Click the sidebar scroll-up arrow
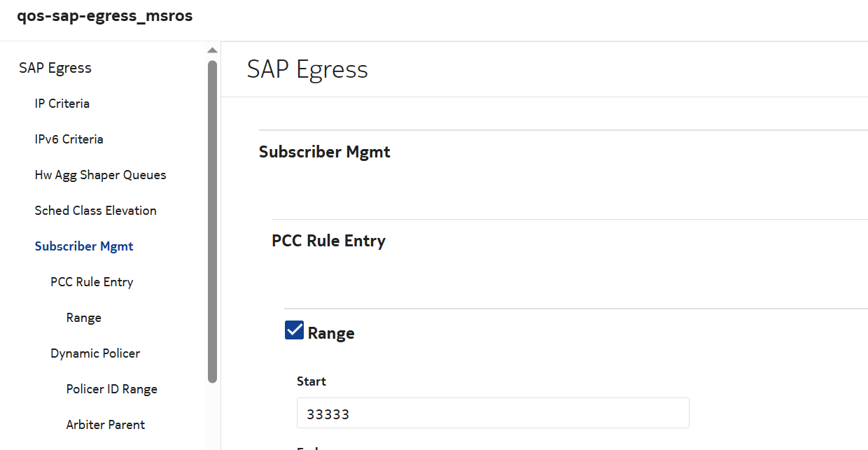 tap(212, 50)
